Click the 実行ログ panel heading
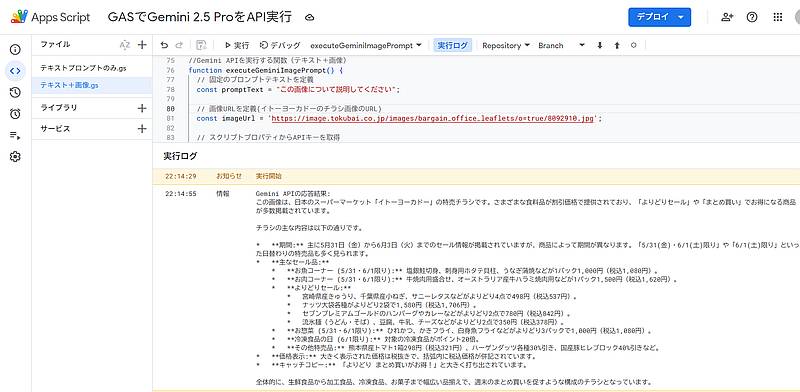 click(x=180, y=156)
